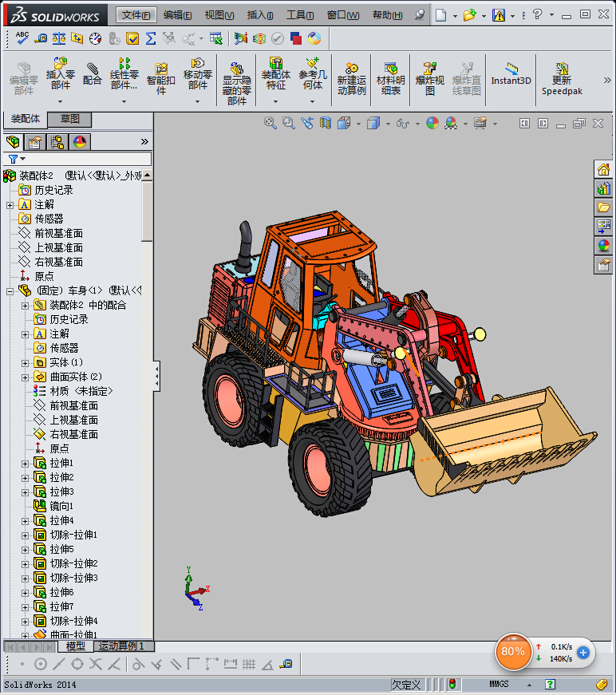The image size is (616, 695).
Task: Click the Zoom to Fit magnifier icon
Action: point(270,123)
